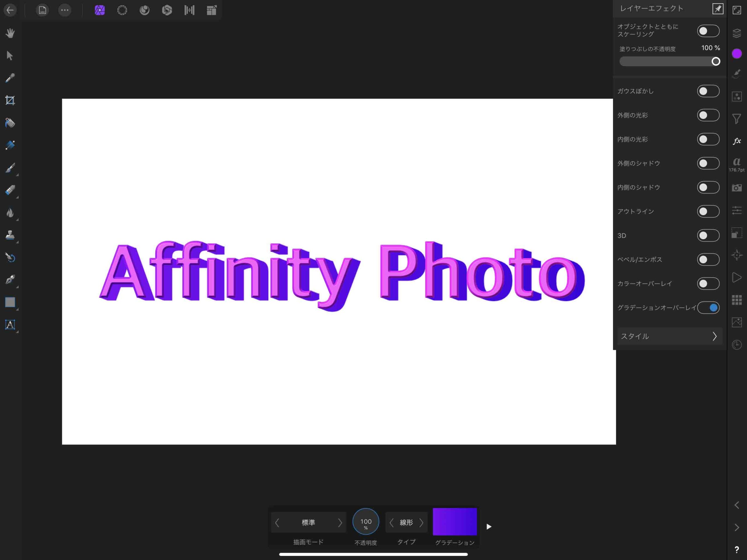The image size is (747, 560).
Task: Open the Layers studio
Action: [x=736, y=33]
